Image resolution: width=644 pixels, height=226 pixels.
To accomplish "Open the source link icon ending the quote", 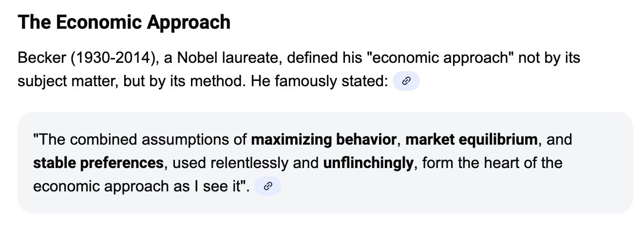I will pyautogui.click(x=267, y=187).
